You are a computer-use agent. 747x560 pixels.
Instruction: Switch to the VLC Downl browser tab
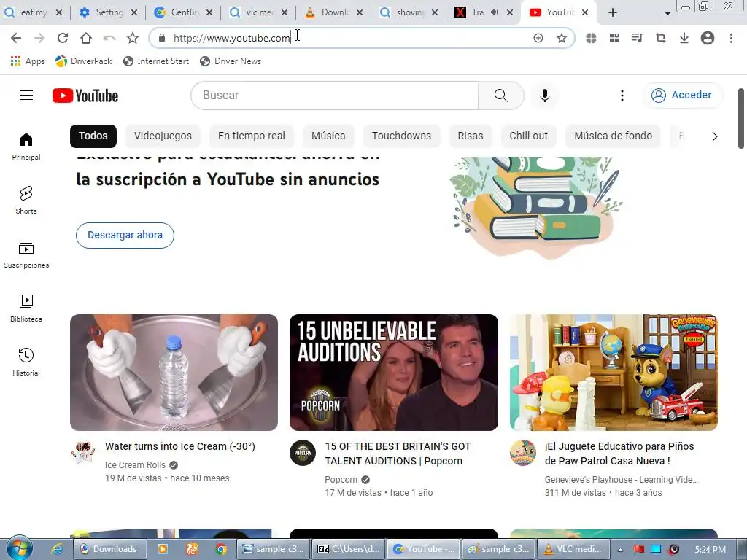coord(334,12)
